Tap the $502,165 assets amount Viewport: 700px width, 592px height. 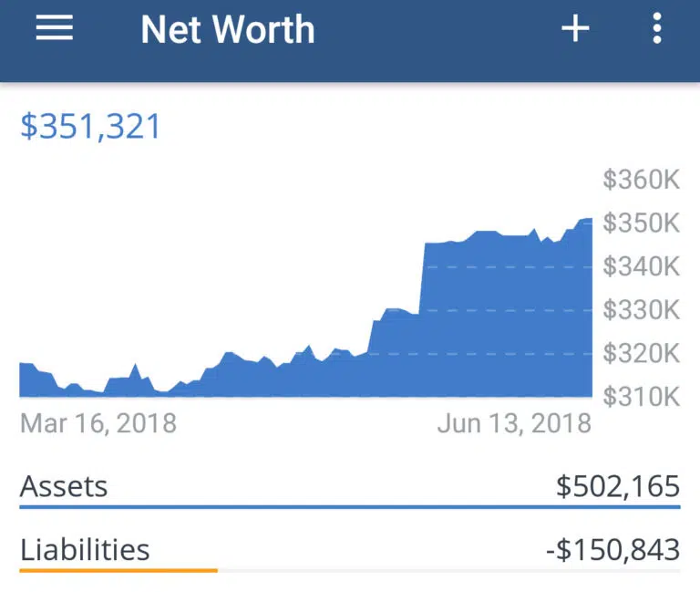coord(618,486)
